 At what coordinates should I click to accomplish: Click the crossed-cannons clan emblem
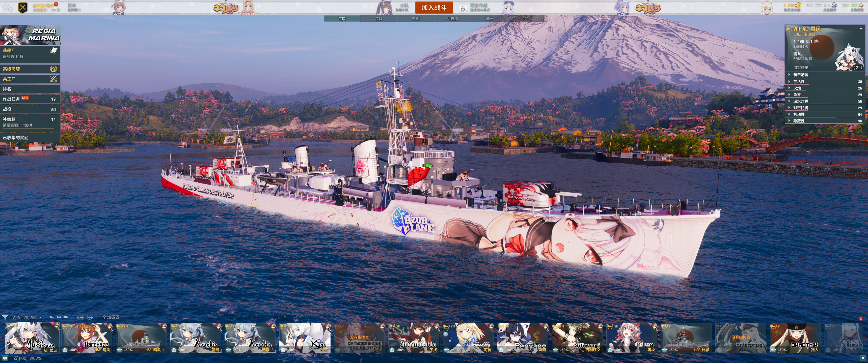point(22,7)
